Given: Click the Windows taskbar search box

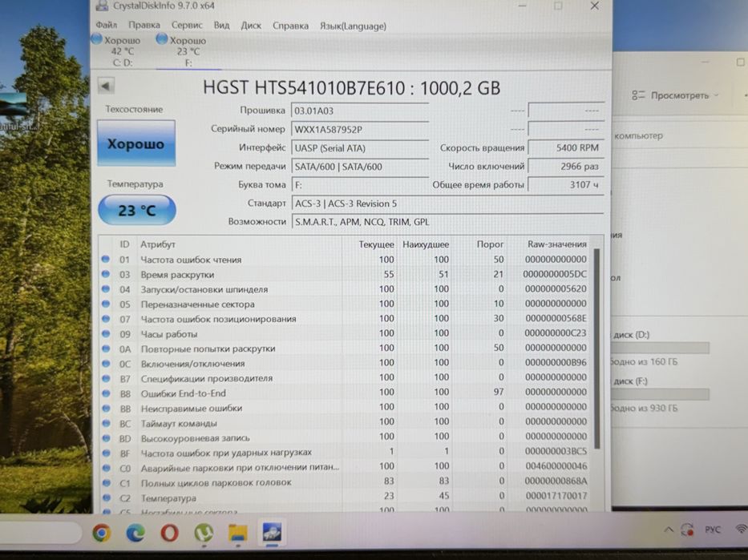Looking at the screenshot, I should pyautogui.click(x=41, y=532).
